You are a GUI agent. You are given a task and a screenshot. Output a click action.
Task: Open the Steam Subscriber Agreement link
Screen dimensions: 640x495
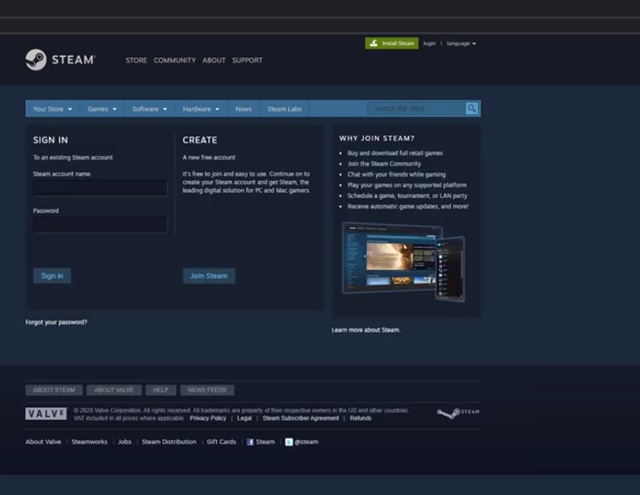(x=301, y=418)
